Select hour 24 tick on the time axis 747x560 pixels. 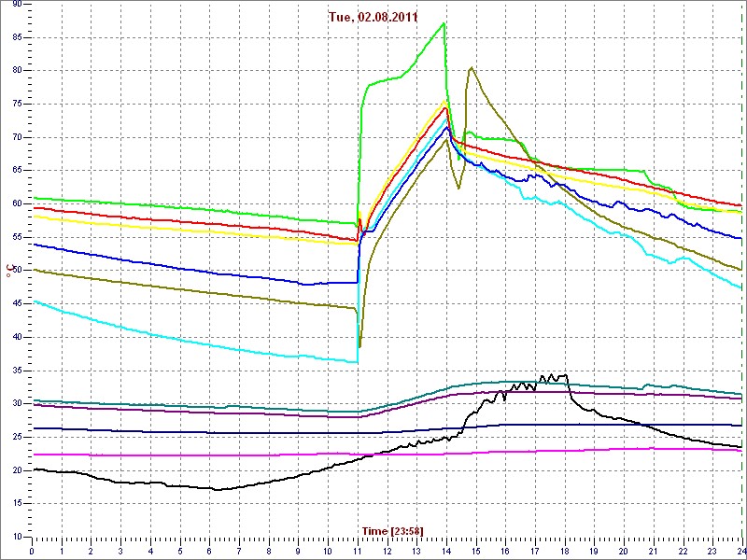pyautogui.click(x=740, y=551)
